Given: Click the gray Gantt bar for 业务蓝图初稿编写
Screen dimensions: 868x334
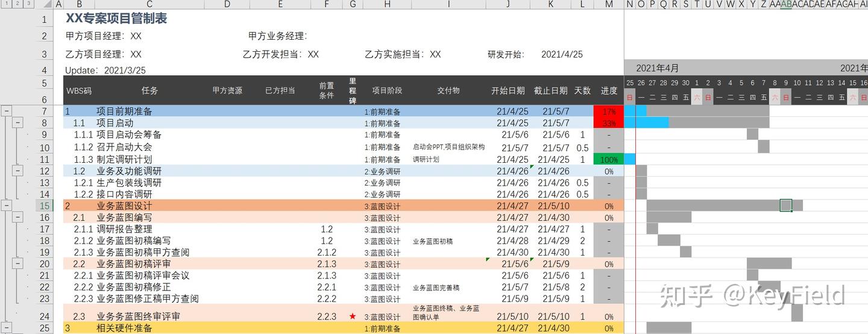Looking at the screenshot, I should (668, 241).
